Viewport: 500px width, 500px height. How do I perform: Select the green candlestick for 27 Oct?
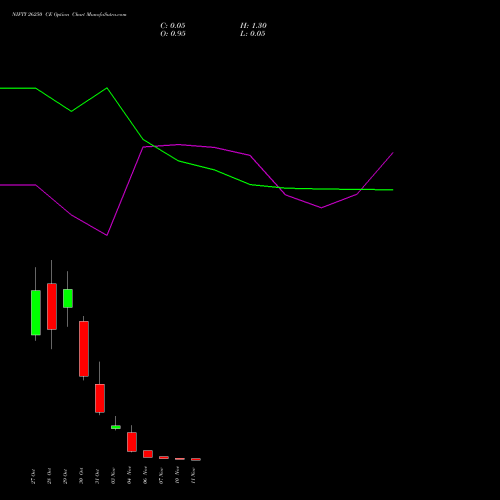click(36, 313)
